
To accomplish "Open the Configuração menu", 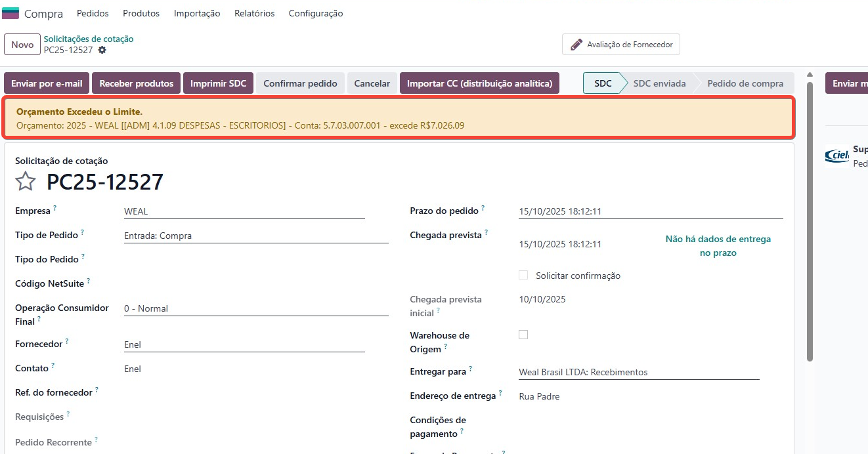I will pyautogui.click(x=316, y=13).
